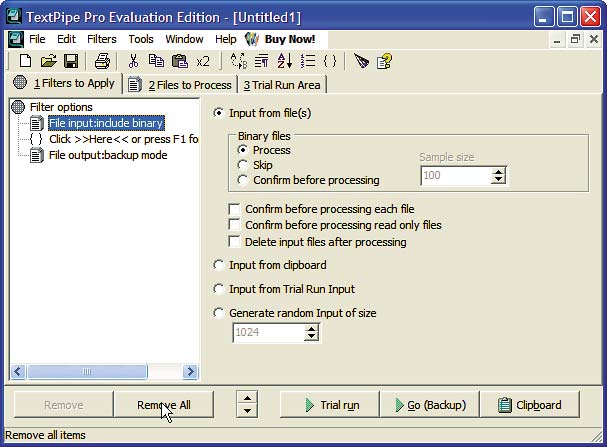Check Delete input files after processing
Screen dimensions: 607x447
[x=234, y=242]
